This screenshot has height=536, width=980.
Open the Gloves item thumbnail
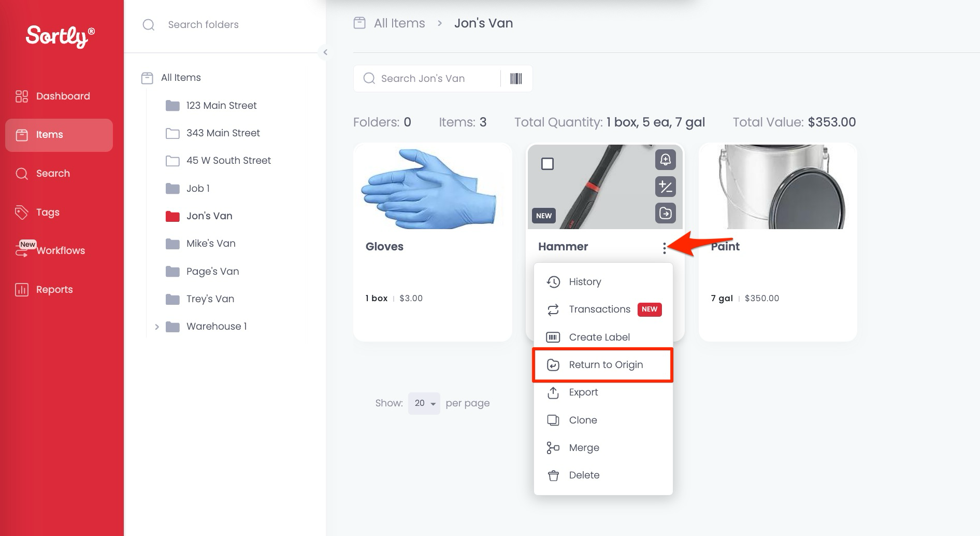point(432,187)
